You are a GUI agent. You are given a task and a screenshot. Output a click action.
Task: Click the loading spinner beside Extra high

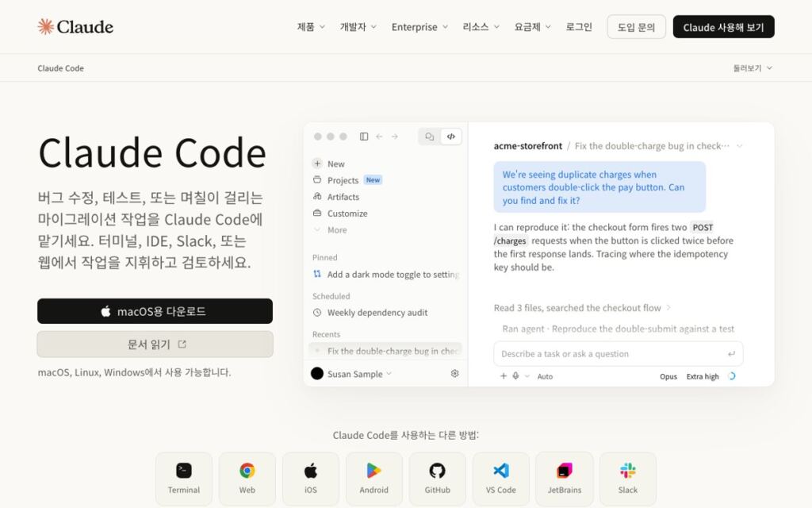[731, 376]
